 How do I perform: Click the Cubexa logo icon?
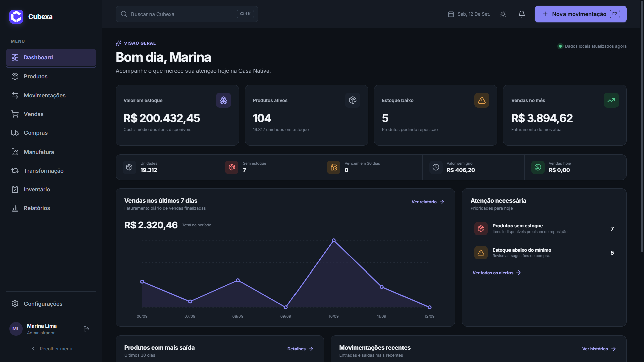16,17
